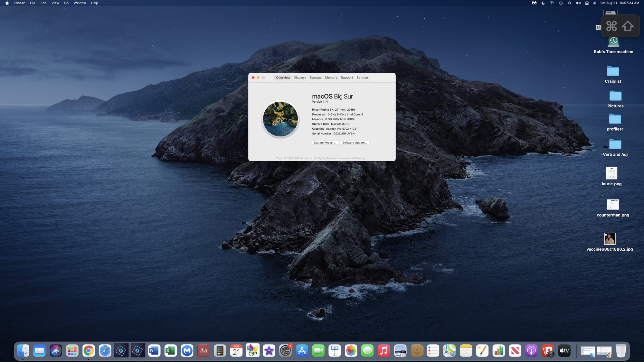This screenshot has height=362, width=644.
Task: Launch the Calculator app from the Dock
Action: pyautogui.click(x=220, y=351)
